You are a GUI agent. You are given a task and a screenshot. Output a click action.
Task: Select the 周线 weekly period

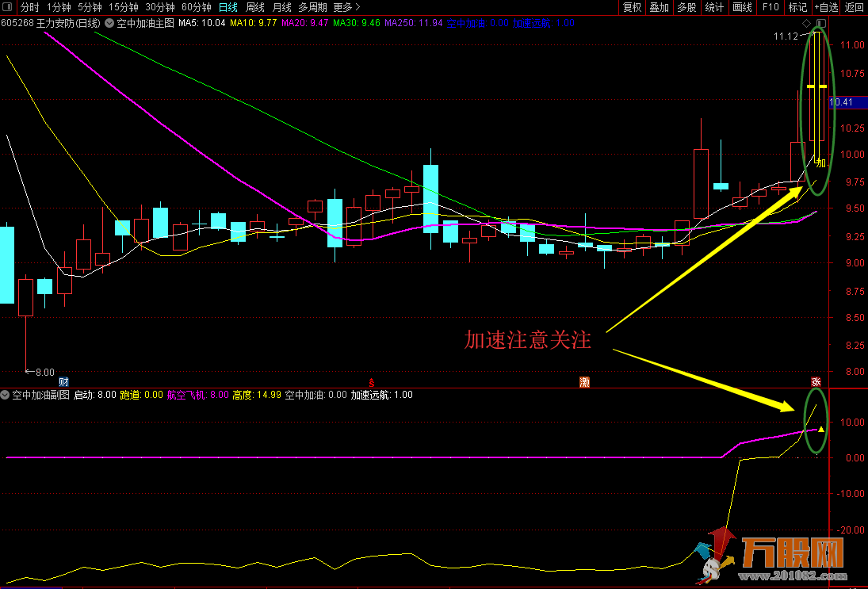click(255, 7)
